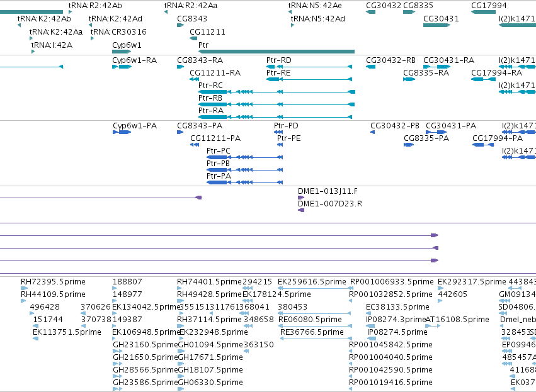This screenshot has height=392, width=536.
Task: Click the CG30431-PA protein label
Action: coord(451,126)
